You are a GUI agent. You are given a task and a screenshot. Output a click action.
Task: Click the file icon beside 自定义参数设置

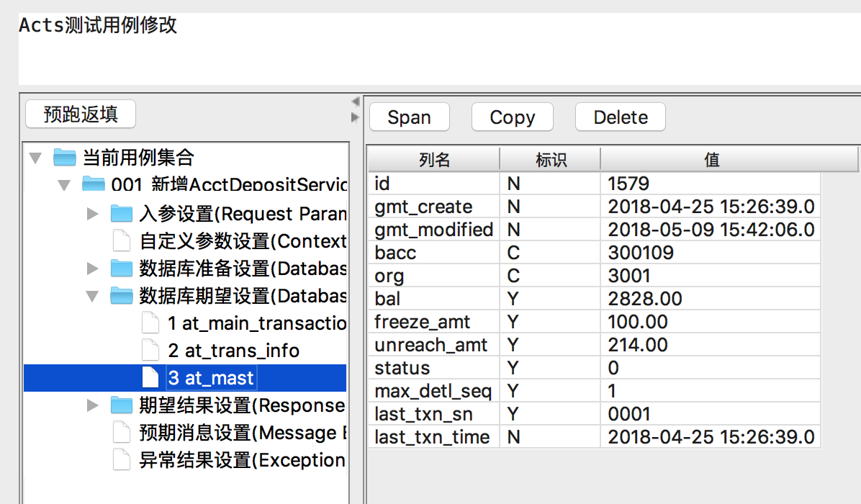(x=121, y=240)
